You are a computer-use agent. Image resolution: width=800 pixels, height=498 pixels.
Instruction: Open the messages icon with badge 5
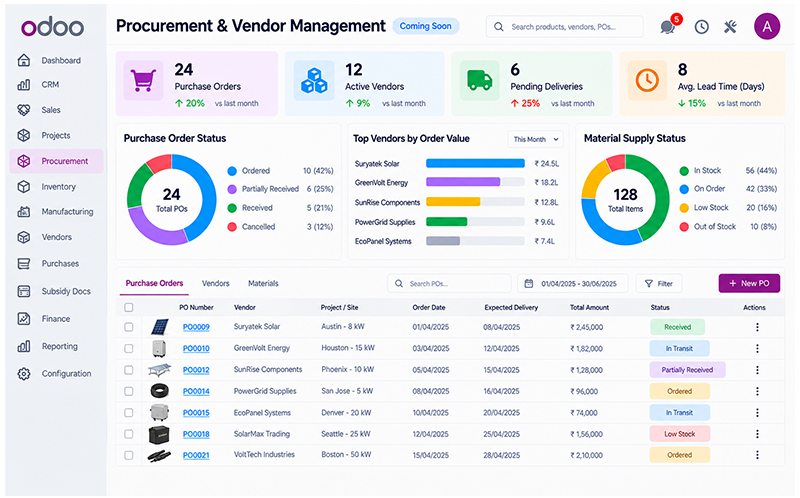pos(669,26)
